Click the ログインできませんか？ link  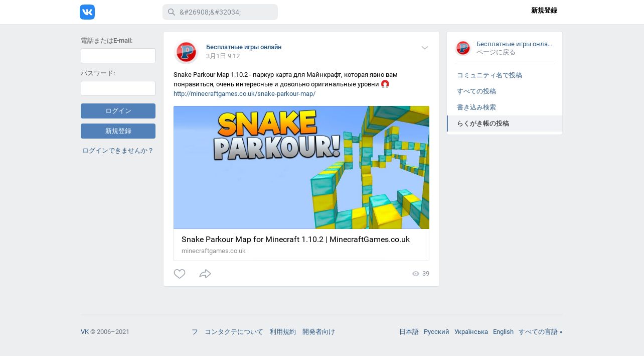(118, 151)
